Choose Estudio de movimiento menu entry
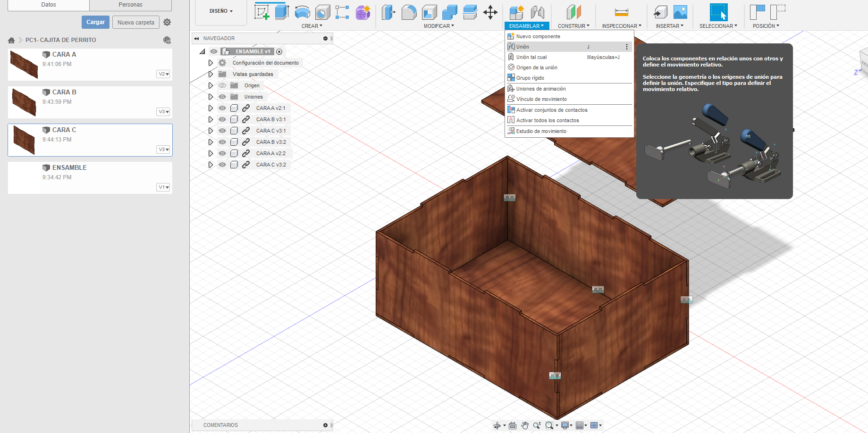Image resolution: width=868 pixels, height=433 pixels. click(x=569, y=131)
